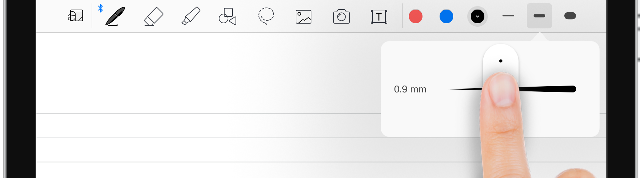Open the zoom window tool

tap(76, 16)
